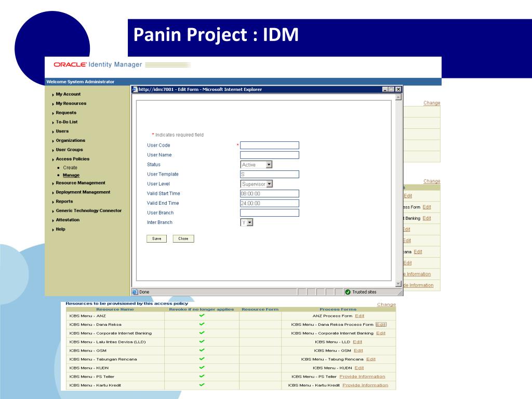Click green checkmark in Lalu lintas Devisa row
The image size is (532, 399).
point(202,342)
